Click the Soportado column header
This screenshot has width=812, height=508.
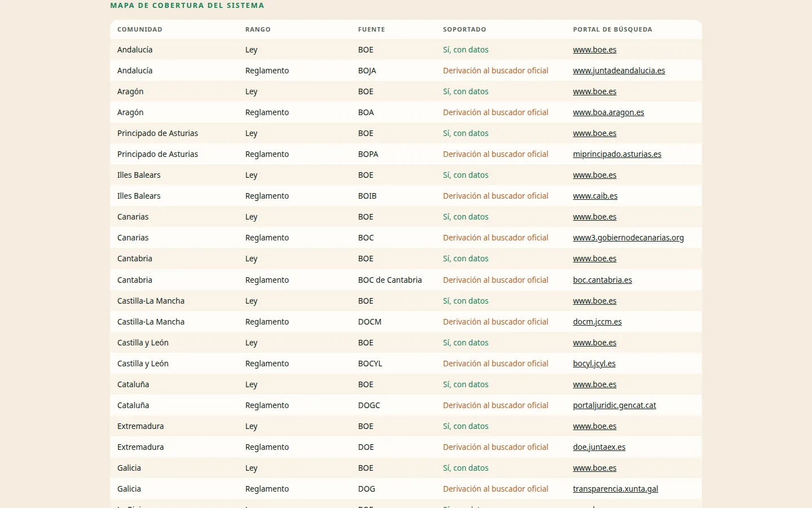[x=464, y=29]
